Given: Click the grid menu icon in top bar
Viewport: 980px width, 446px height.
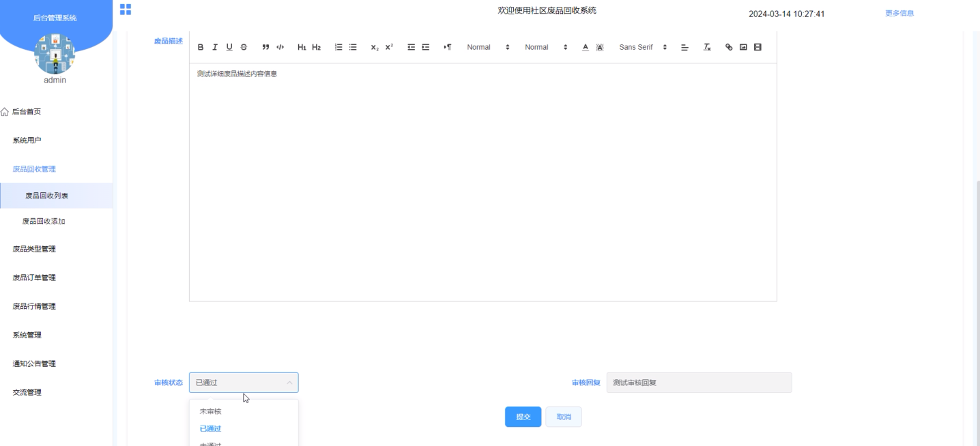Looking at the screenshot, I should (126, 9).
